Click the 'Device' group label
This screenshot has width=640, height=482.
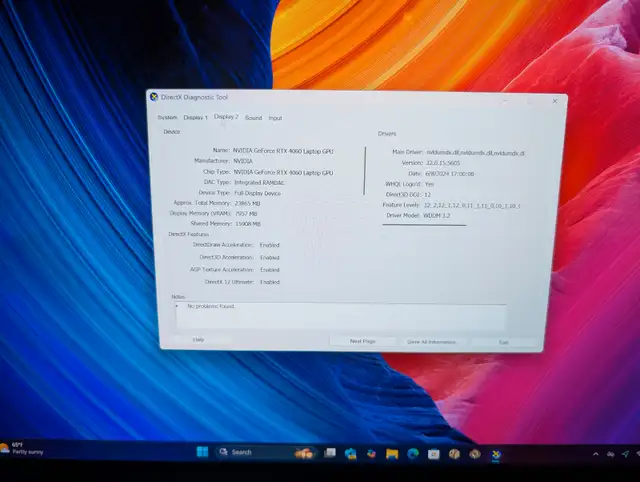[172, 132]
